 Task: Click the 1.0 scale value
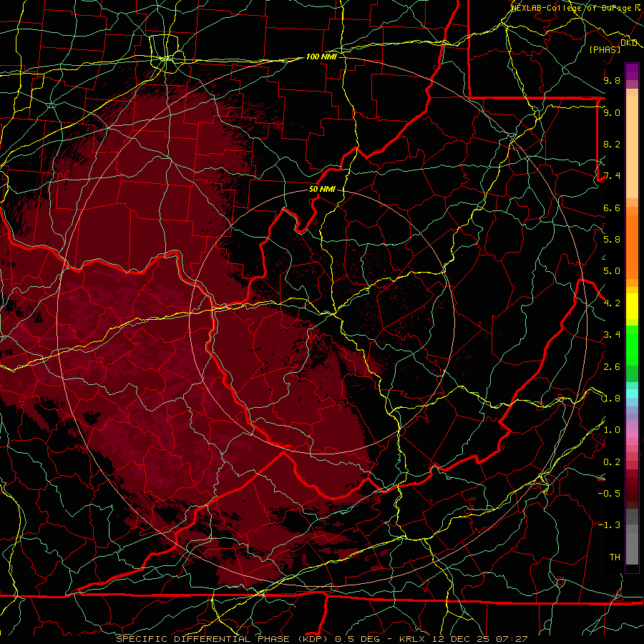tap(612, 430)
